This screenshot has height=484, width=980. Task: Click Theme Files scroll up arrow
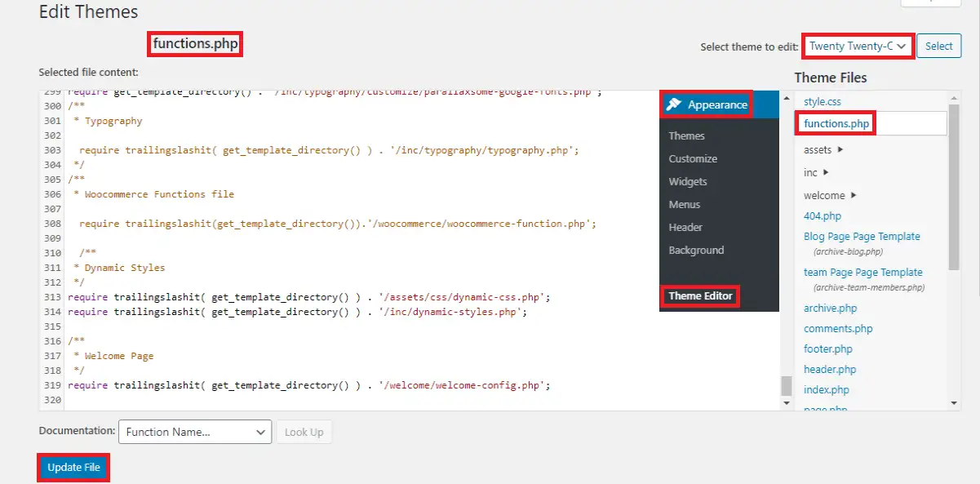(x=955, y=97)
